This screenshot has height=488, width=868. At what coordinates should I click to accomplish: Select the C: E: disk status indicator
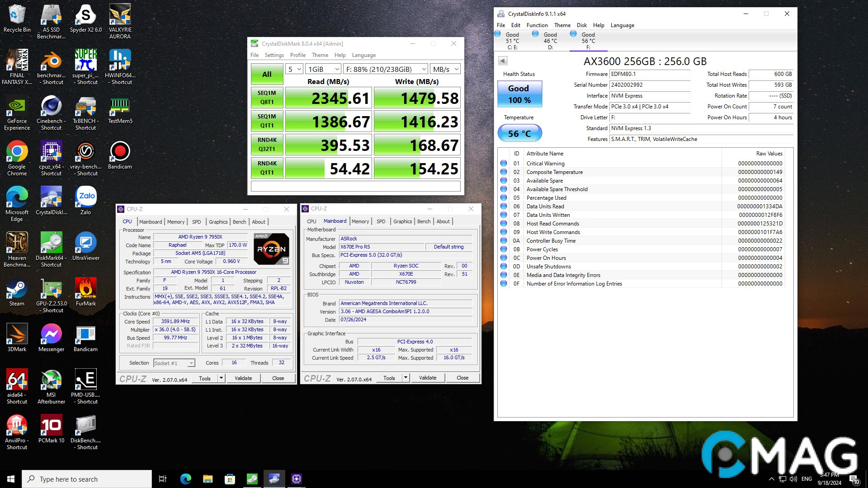pyautogui.click(x=512, y=40)
